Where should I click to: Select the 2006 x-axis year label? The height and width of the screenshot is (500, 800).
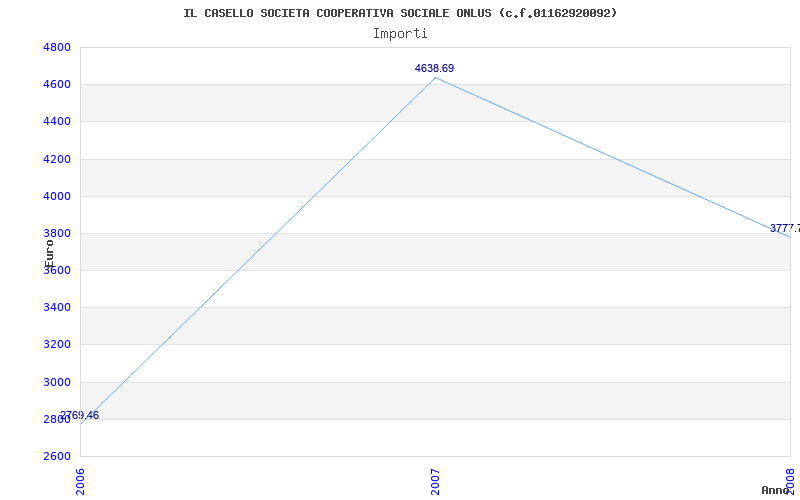80,482
